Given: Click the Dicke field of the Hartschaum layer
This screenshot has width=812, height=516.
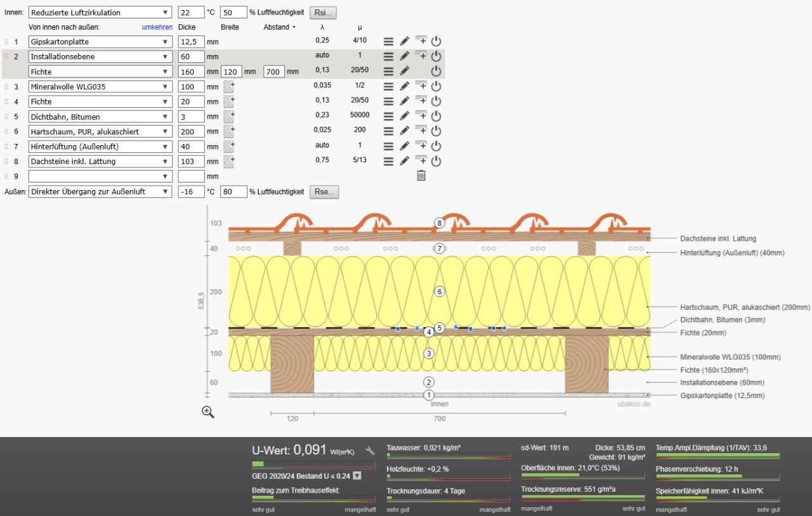Looking at the screenshot, I should tap(191, 132).
